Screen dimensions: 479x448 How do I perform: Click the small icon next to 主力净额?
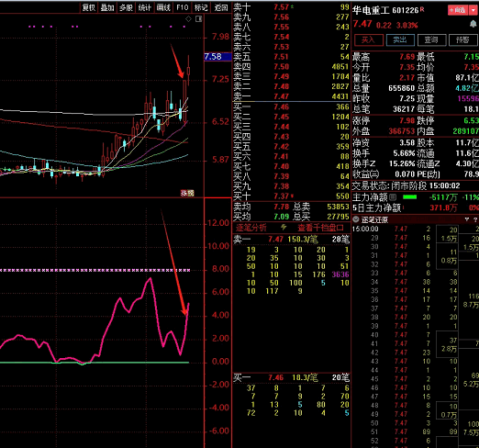(x=394, y=196)
